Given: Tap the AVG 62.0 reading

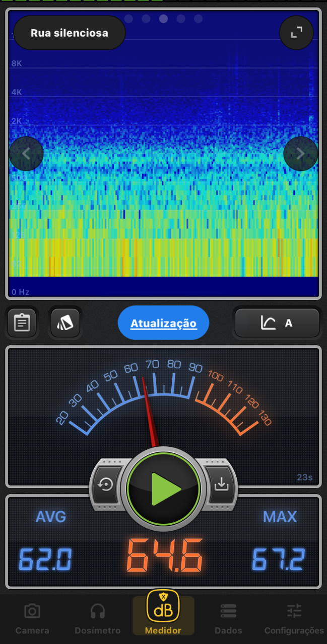Looking at the screenshot, I should (46, 558).
